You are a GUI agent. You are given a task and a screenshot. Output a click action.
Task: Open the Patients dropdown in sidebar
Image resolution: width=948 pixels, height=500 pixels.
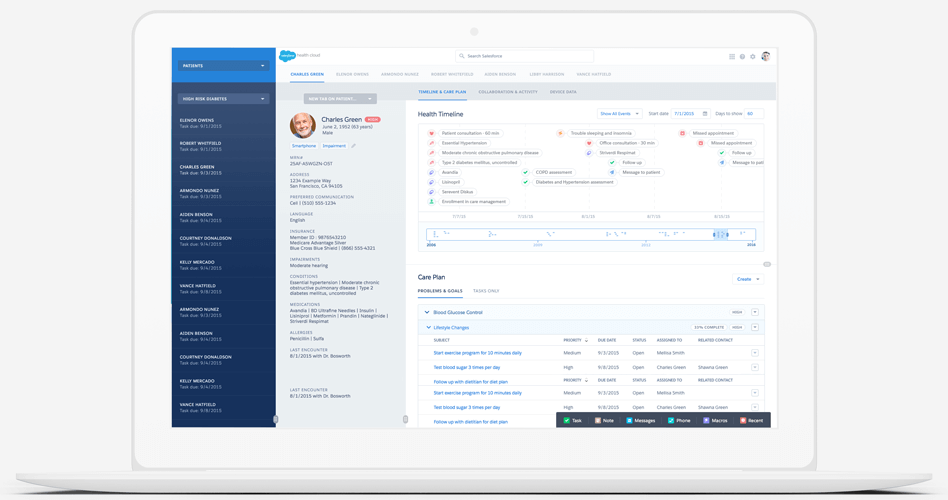click(x=223, y=66)
